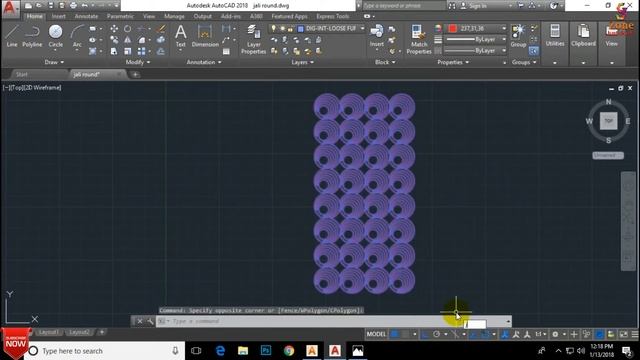Toggle ortho mode in status bar
Viewport: 640px width, 360px height.
[x=425, y=334]
